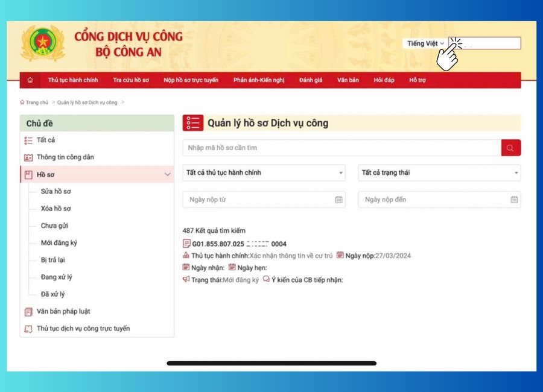Focus the Nhập mã hồ sơ cần tìm field

coord(342,148)
